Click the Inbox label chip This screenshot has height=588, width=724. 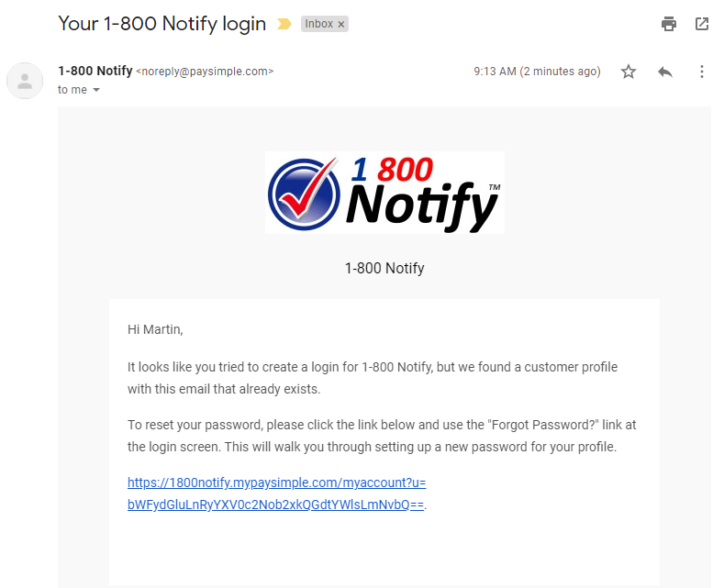click(318, 24)
